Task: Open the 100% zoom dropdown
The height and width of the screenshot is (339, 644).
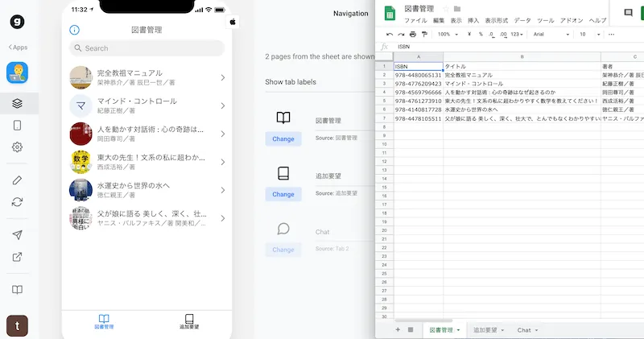Action: pyautogui.click(x=448, y=35)
